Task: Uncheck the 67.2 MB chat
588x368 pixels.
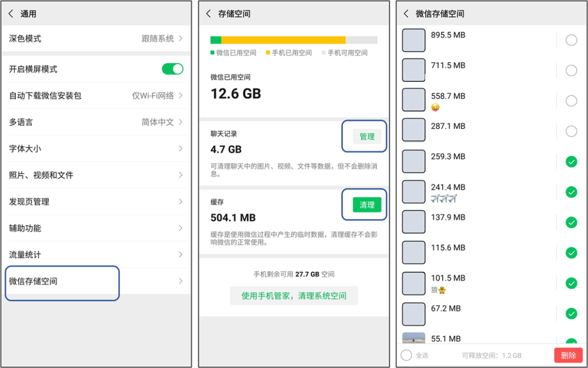Action: (x=571, y=313)
